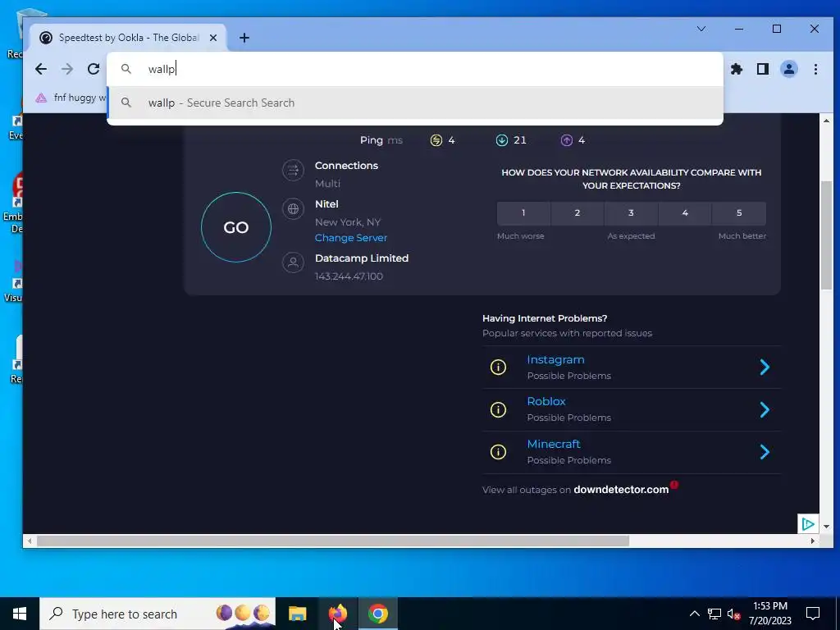840x630 pixels.
Task: Open Instagram outage details link
Action: (x=555, y=360)
